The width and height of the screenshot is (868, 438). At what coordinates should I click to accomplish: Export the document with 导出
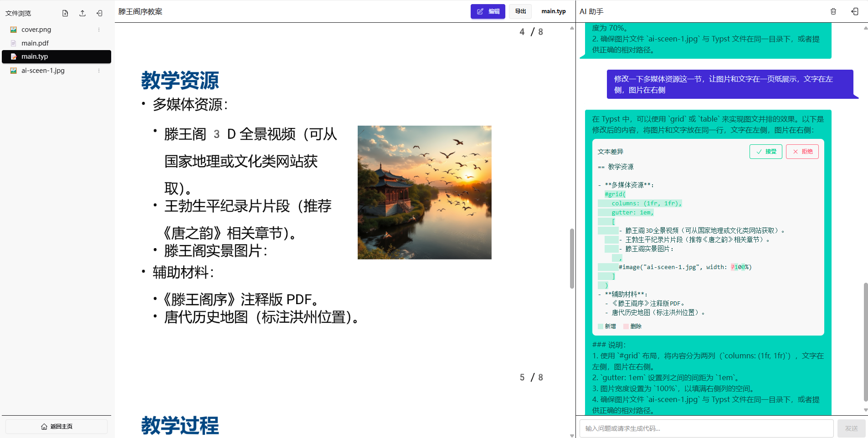coord(520,11)
